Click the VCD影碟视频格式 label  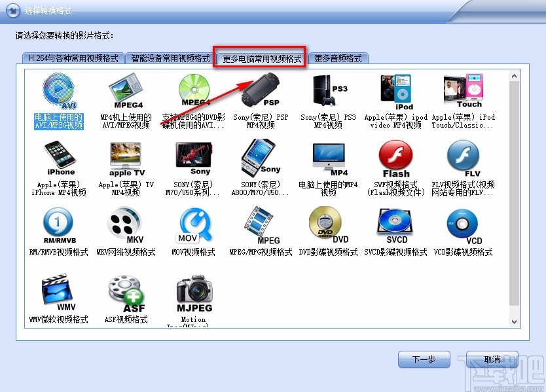[x=463, y=252]
